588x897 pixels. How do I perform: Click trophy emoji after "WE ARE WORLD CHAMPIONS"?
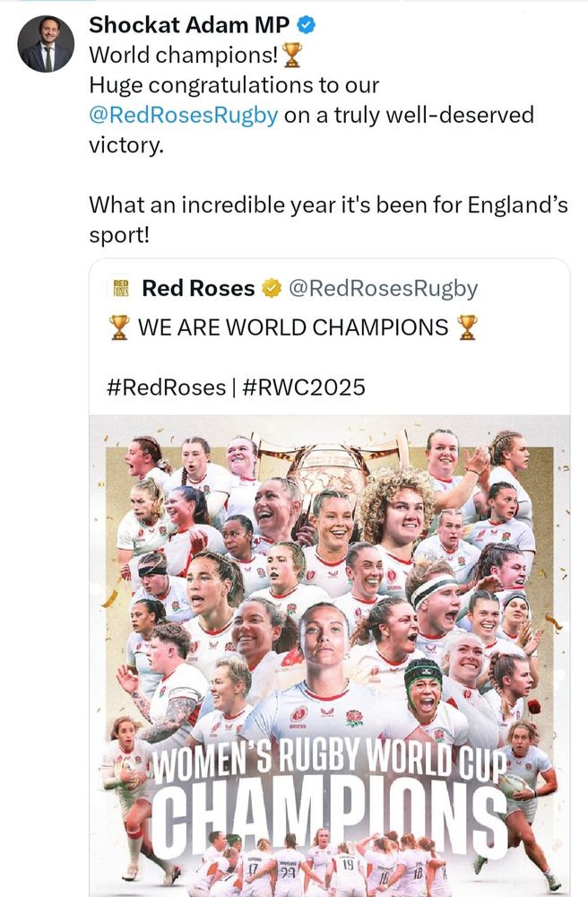tap(467, 327)
